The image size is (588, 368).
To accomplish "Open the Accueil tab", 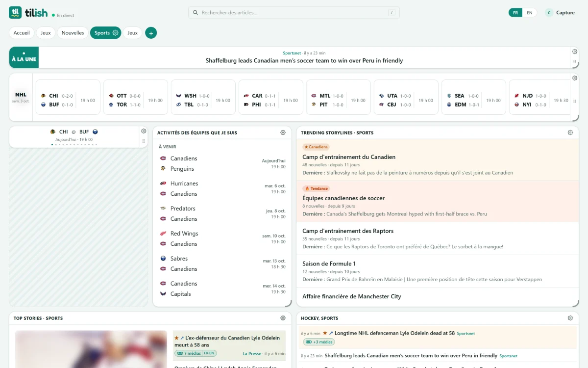I will coord(22,33).
